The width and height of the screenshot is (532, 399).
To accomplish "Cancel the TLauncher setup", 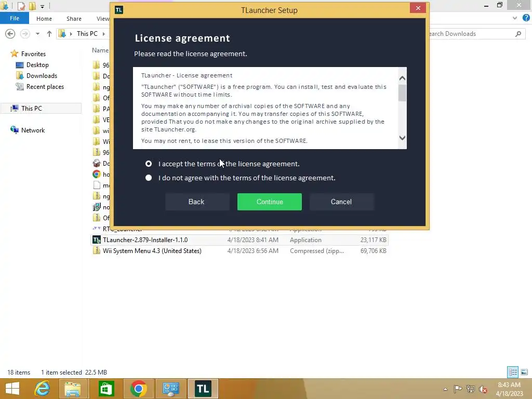I will [341, 202].
